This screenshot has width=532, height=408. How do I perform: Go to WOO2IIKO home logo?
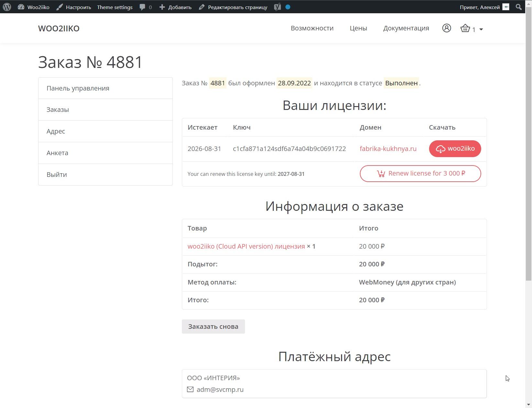pos(59,28)
